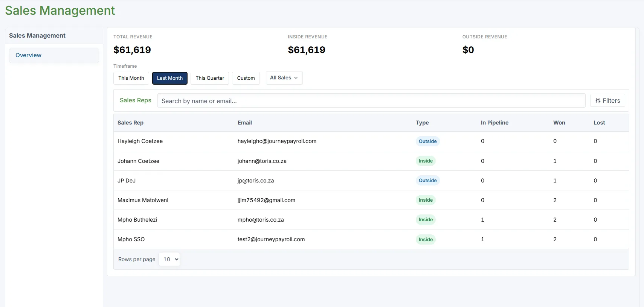Select the Mpho SSO sales rep

click(131, 239)
